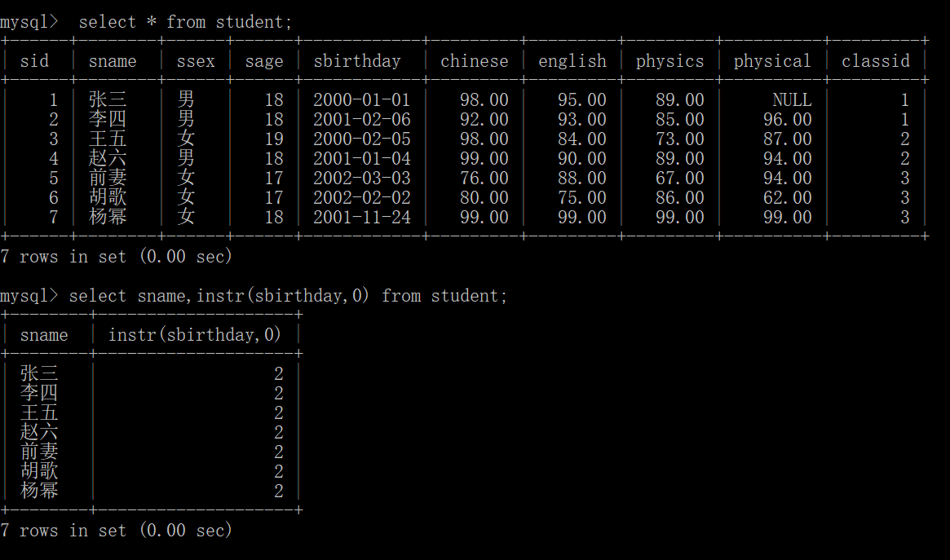Select birthday cell "2001-11-24"
Image resolution: width=950 pixels, height=560 pixels.
(x=362, y=217)
